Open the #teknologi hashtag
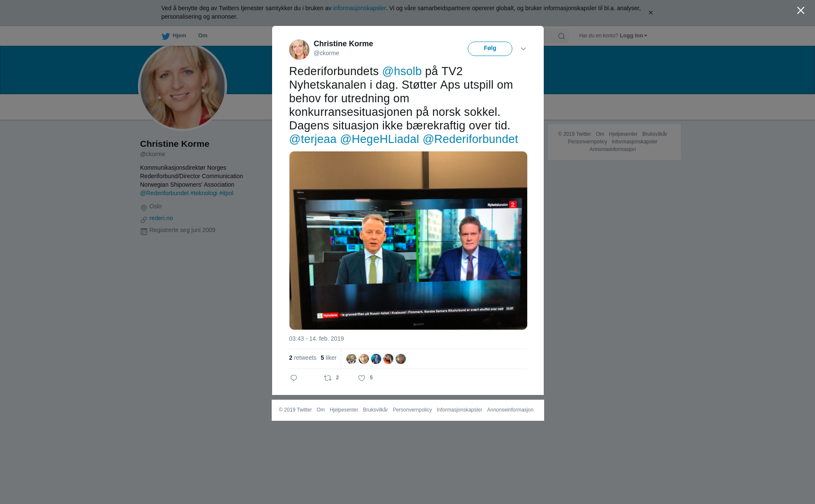This screenshot has width=815, height=504. point(204,193)
